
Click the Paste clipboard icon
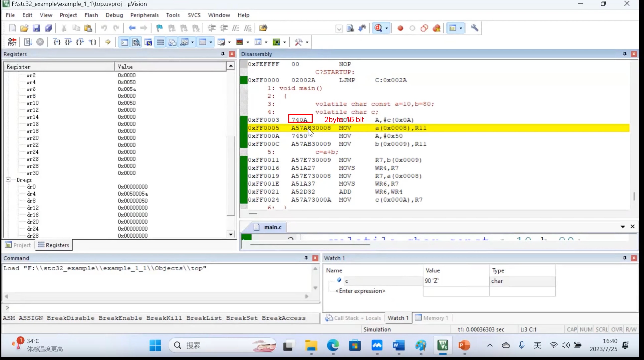point(88,28)
